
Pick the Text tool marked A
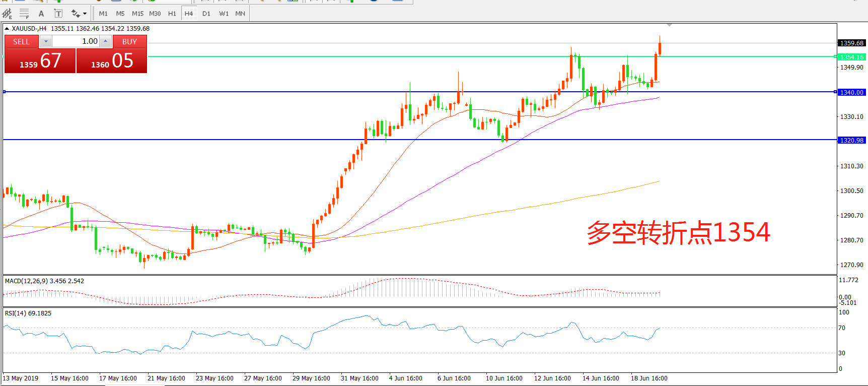[41, 14]
